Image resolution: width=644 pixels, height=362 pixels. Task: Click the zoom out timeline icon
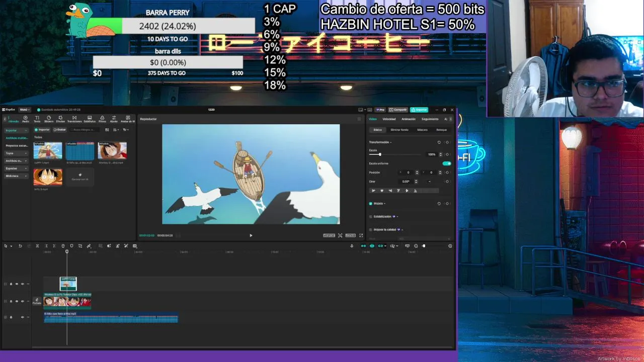click(416, 246)
